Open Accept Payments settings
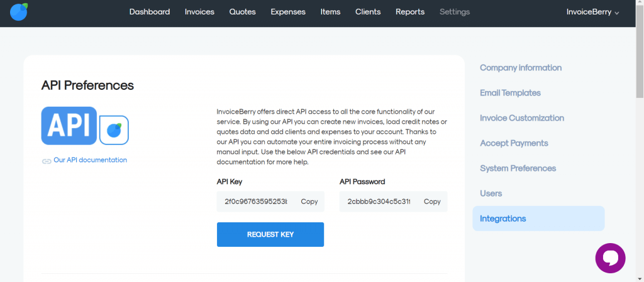The width and height of the screenshot is (644, 282). 514,143
